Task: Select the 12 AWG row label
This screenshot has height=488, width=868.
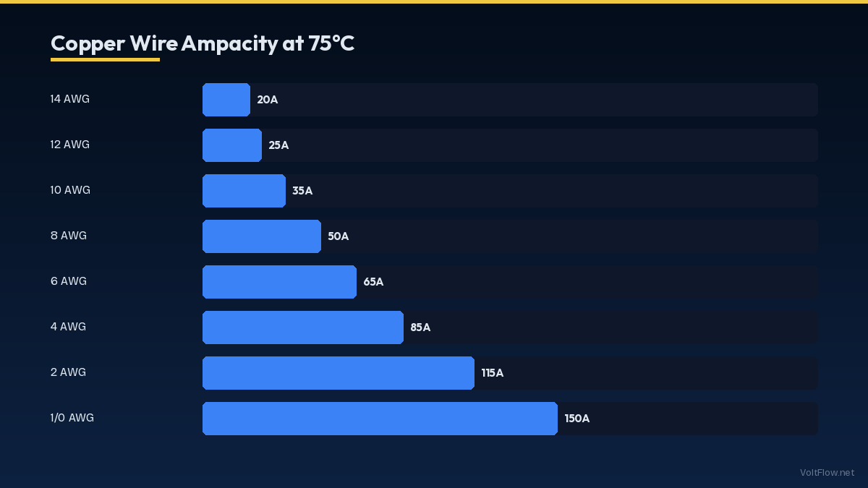Action: click(70, 145)
